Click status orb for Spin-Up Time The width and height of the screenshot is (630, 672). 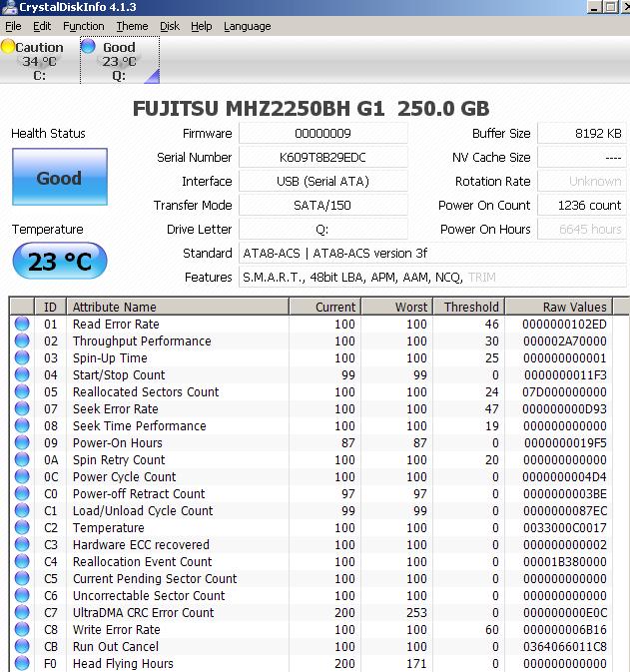tap(22, 357)
